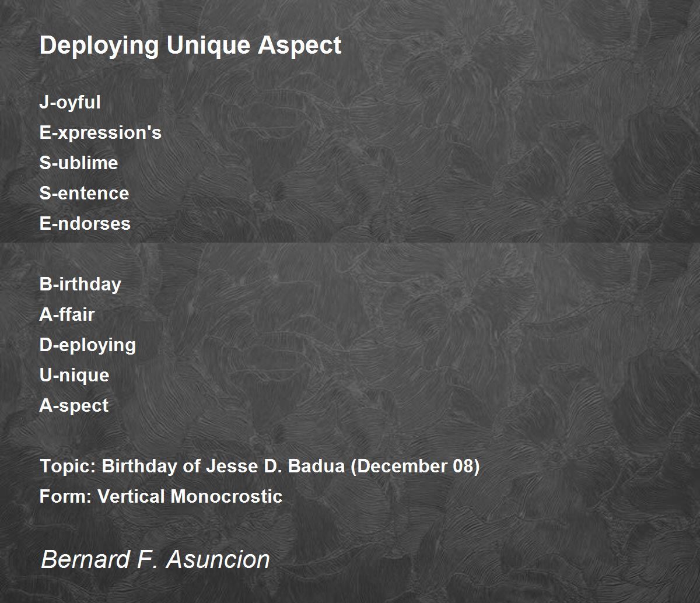Click the line E-xpression's
The image size is (700, 603).
coord(100,133)
